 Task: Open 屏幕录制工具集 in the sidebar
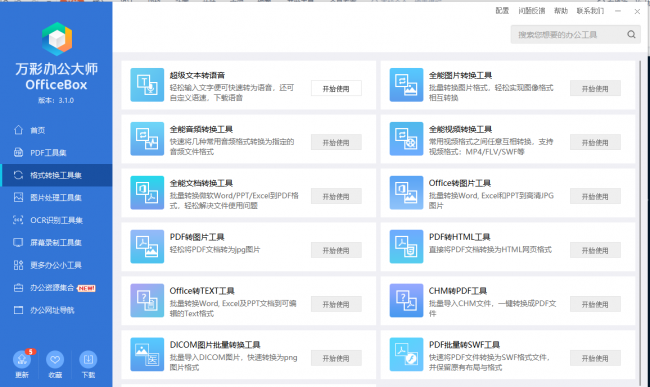pos(56,242)
